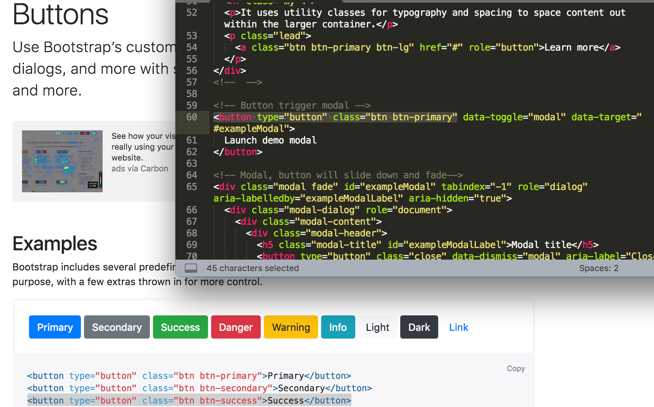Click the Dark button
Screen dimensions: 654x407
tap(419, 327)
